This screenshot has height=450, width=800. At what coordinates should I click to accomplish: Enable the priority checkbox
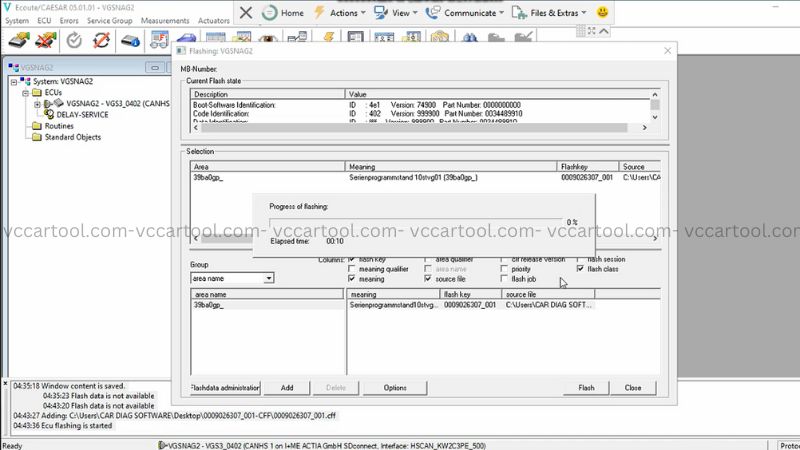pyautogui.click(x=504, y=269)
